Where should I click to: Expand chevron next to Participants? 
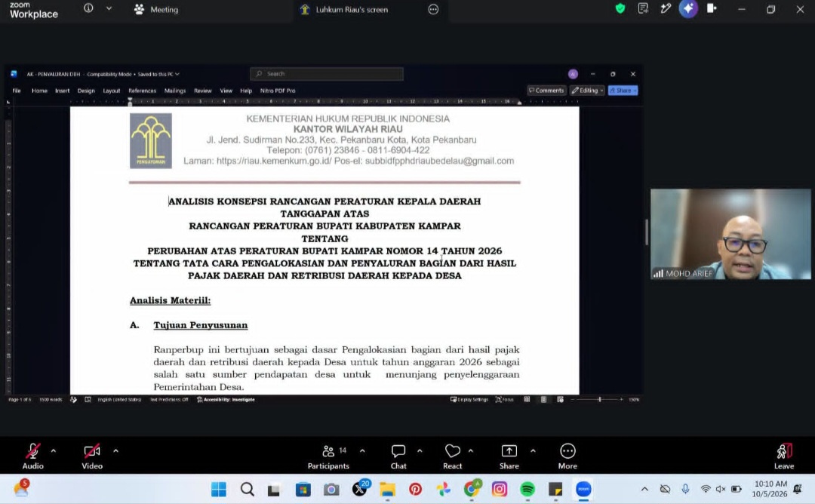tap(362, 451)
